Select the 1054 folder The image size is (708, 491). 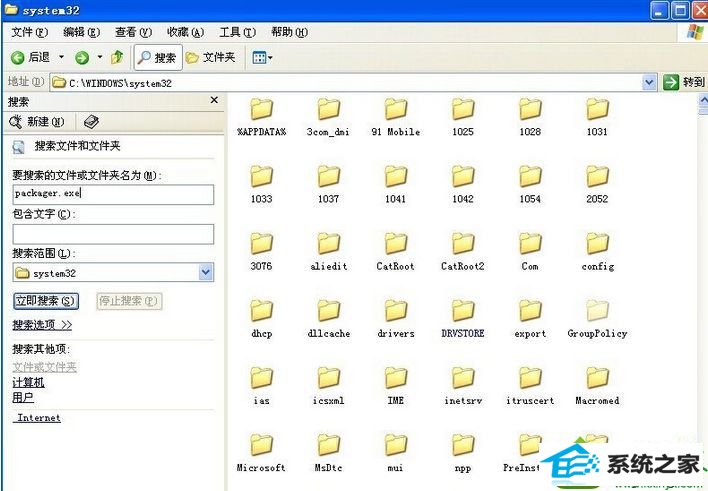pos(530,184)
